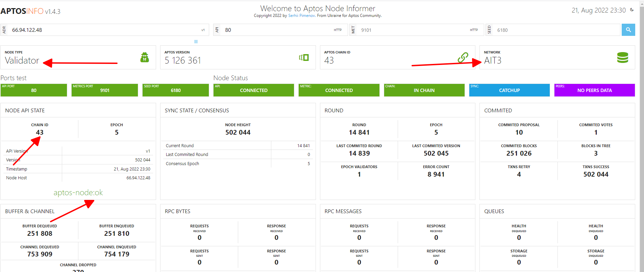Click the Network database stack icon
Image resolution: width=644 pixels, height=272 pixels.
(622, 58)
